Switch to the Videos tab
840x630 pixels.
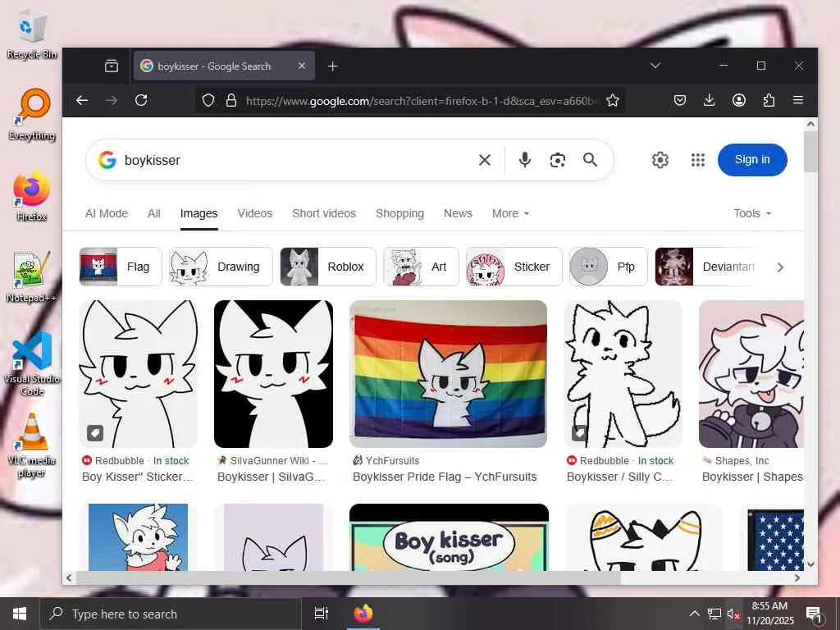(x=255, y=213)
